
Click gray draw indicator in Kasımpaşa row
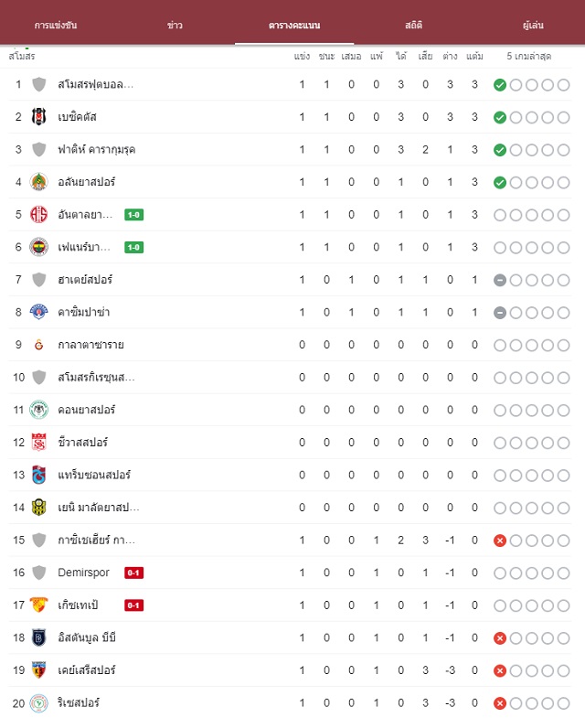[x=500, y=313]
